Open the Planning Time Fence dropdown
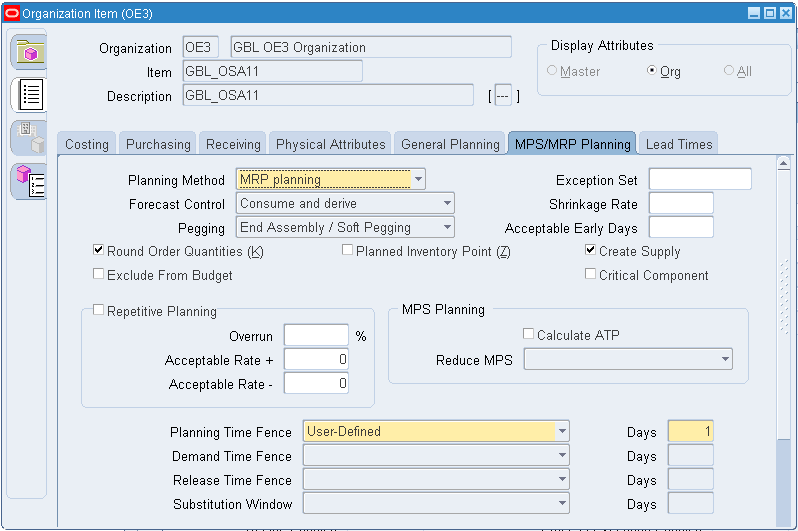 coord(562,431)
